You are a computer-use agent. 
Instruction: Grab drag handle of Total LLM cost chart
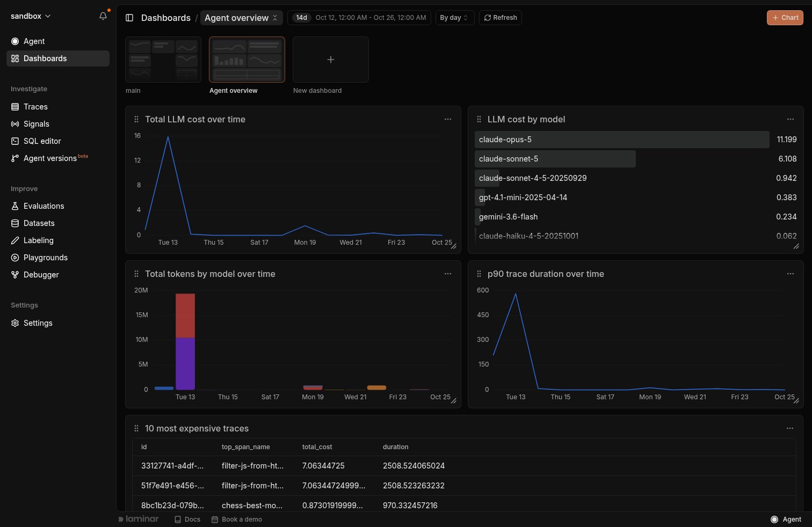136,119
